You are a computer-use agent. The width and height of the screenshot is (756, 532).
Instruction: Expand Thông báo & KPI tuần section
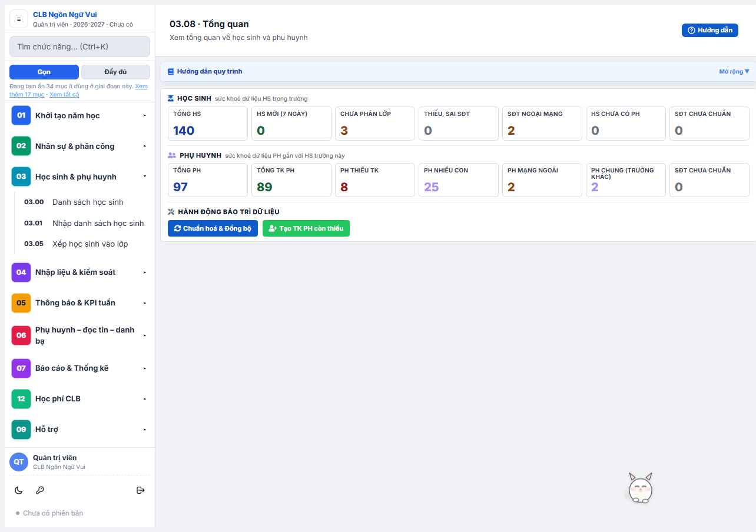79,302
